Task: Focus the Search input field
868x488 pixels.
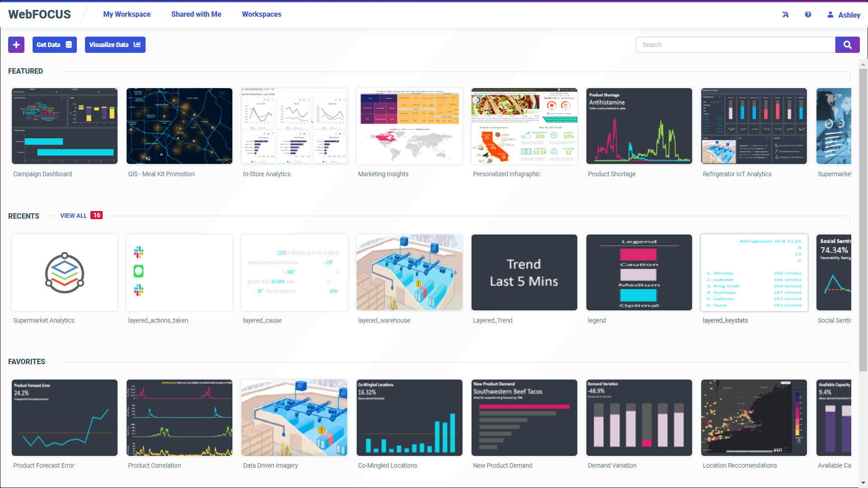Action: pos(735,45)
